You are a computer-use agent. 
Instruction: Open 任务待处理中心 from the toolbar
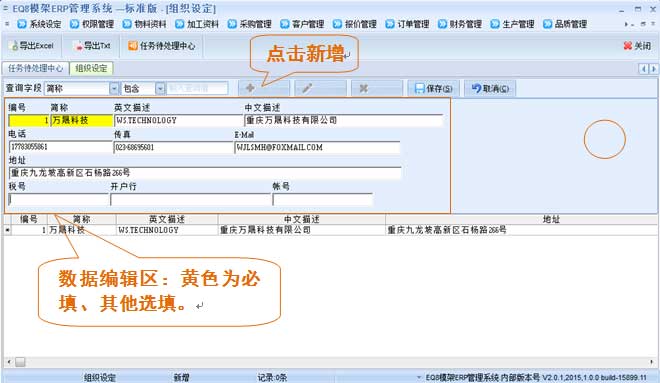click(x=162, y=46)
